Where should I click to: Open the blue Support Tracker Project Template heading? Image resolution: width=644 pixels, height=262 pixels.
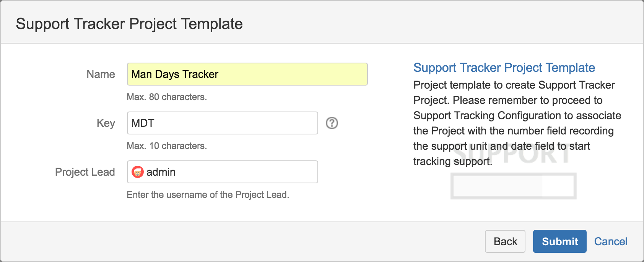point(504,68)
